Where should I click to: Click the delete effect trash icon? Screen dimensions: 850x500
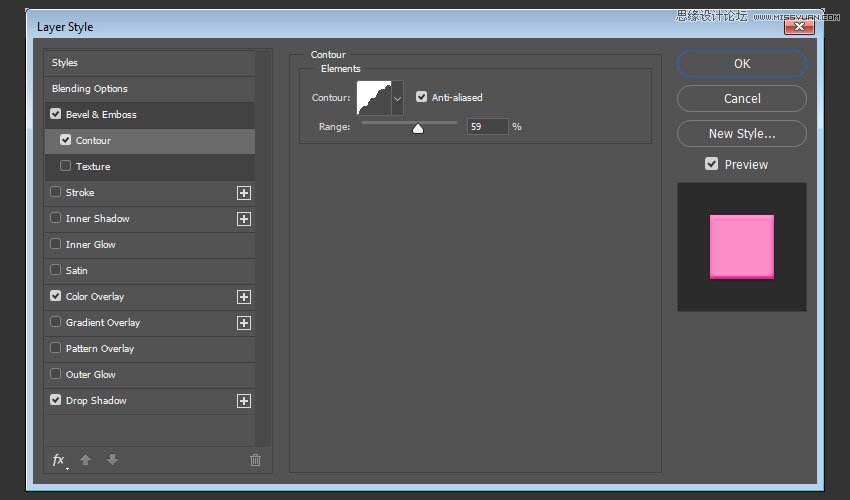255,460
